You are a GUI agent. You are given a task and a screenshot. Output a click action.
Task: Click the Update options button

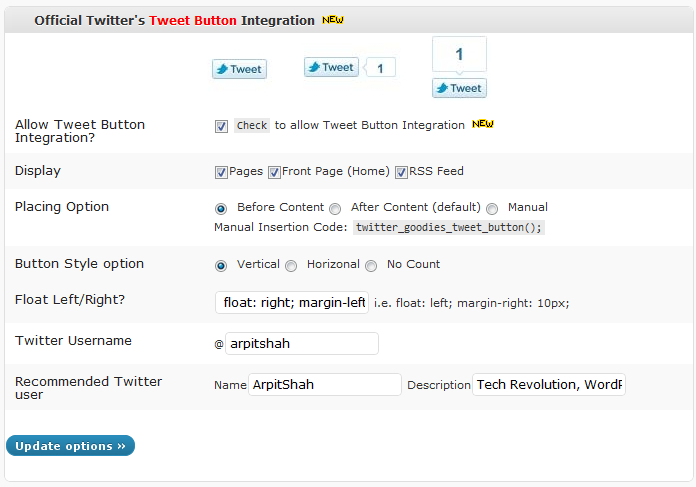coord(71,446)
